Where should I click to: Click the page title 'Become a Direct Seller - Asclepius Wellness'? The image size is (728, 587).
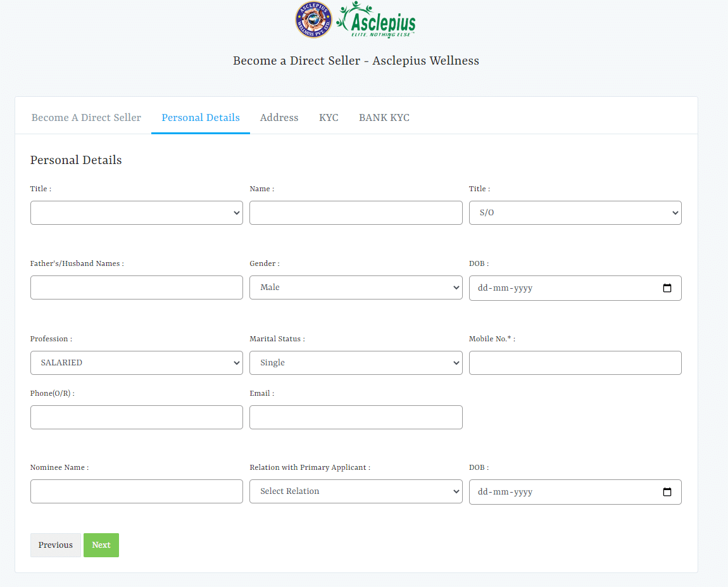pyautogui.click(x=356, y=61)
